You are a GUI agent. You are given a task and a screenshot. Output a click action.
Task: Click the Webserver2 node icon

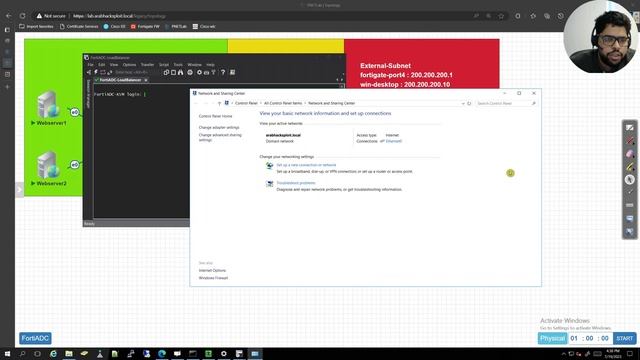pos(48,165)
